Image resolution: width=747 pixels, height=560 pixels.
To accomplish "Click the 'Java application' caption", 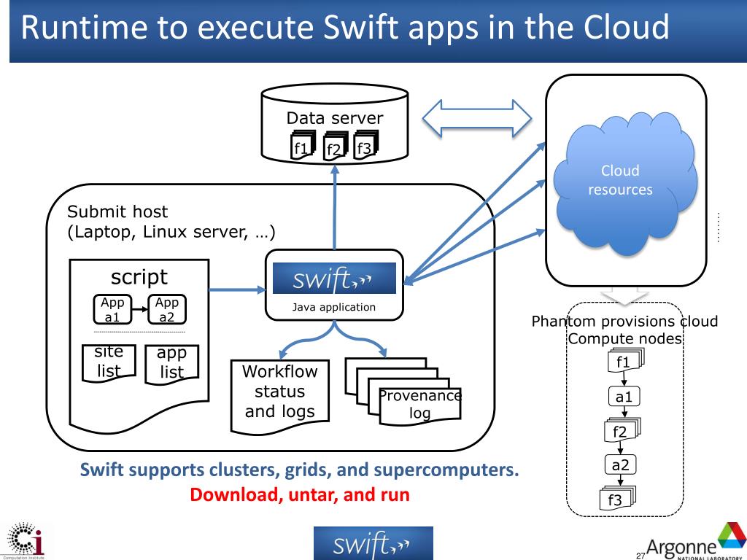I will pyautogui.click(x=333, y=307).
